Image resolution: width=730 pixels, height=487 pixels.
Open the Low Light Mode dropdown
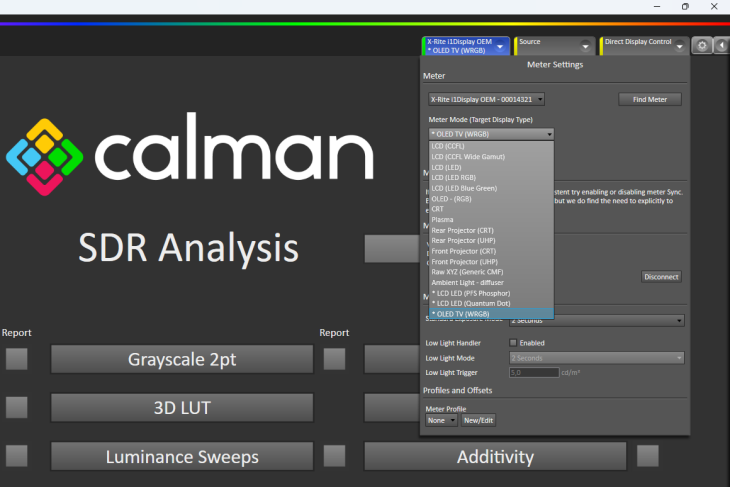coord(597,358)
